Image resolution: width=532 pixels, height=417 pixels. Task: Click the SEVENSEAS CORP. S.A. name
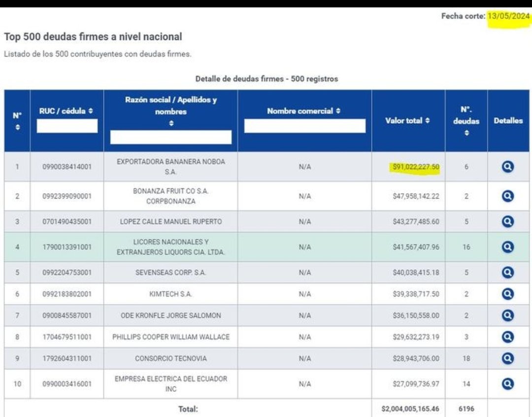(171, 273)
